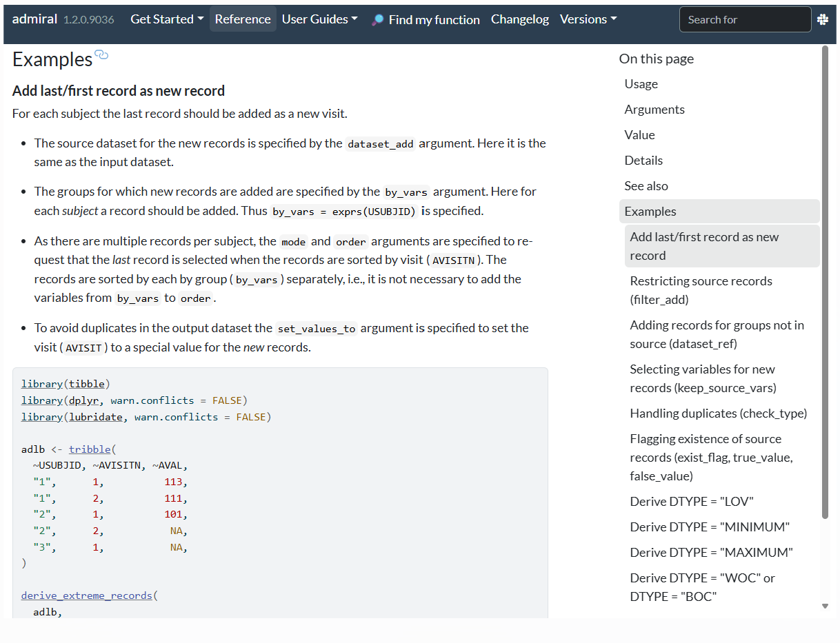Go to Handling duplicates (check_type) section
This screenshot has height=643, width=840.
coord(718,414)
